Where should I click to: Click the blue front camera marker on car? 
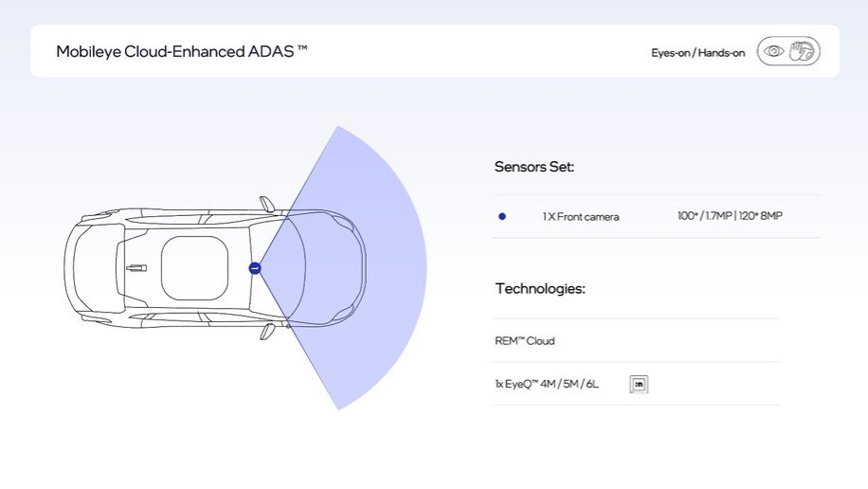pyautogui.click(x=254, y=268)
